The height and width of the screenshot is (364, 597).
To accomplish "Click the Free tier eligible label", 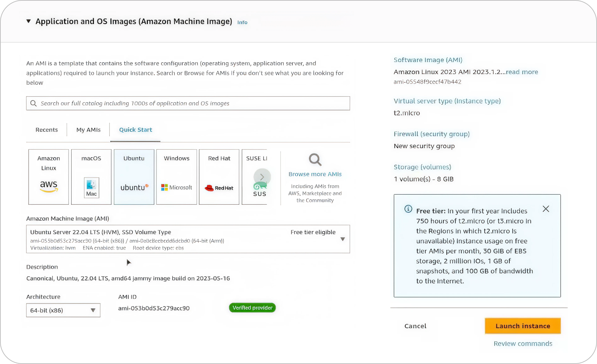I will [313, 232].
